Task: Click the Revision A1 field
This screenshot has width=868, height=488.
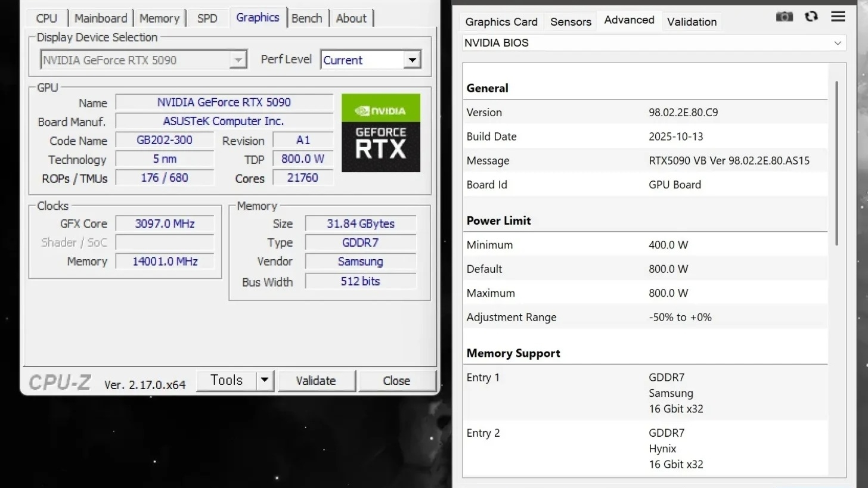Action: pyautogui.click(x=303, y=140)
